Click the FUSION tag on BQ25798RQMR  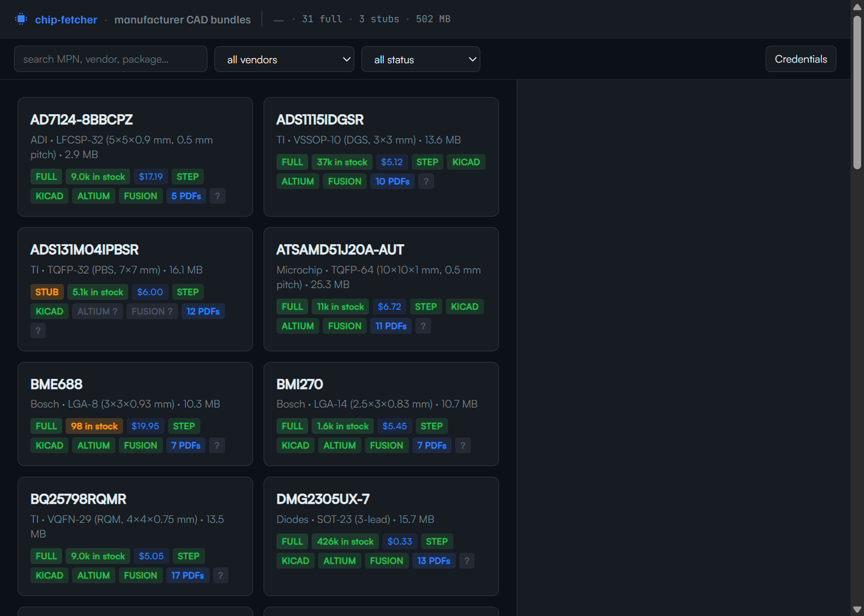141,576
